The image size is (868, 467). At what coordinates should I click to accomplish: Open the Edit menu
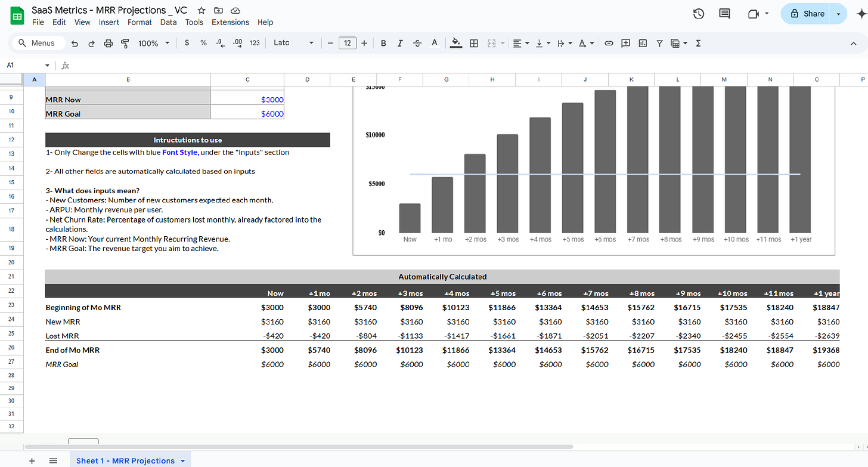point(59,22)
